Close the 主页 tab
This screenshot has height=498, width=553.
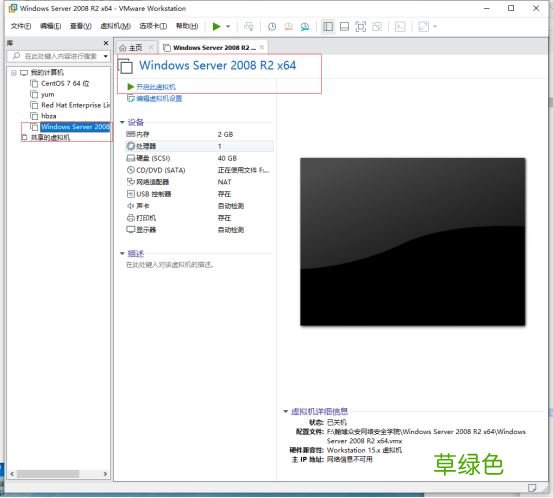coord(151,47)
